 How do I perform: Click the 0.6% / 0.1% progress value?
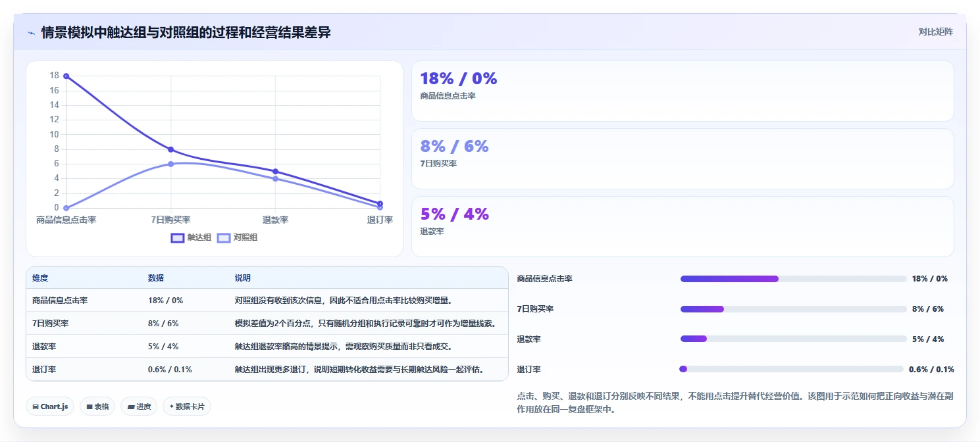(931, 369)
